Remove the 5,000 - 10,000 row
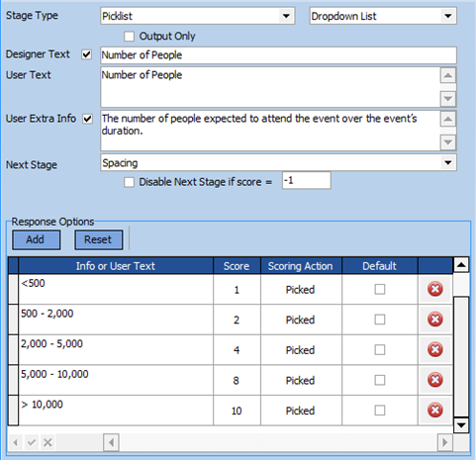 tap(435, 380)
